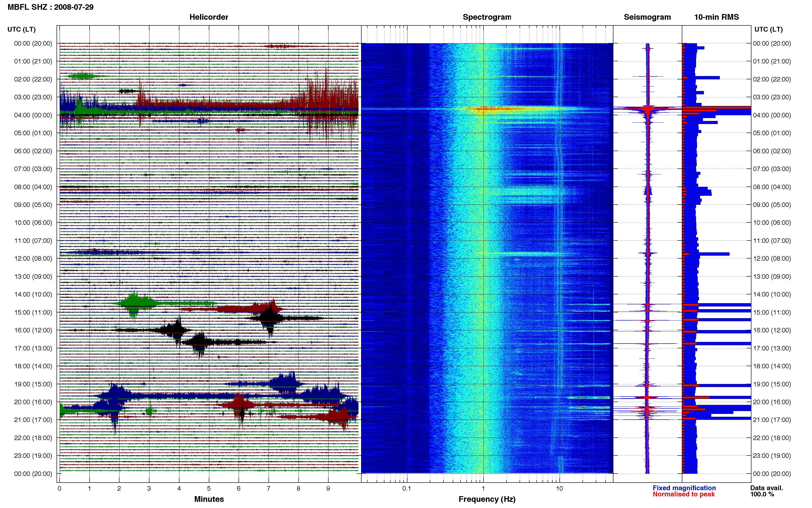
Task: Click minute tick label '0' on helicorder axis
Action: 59,489
